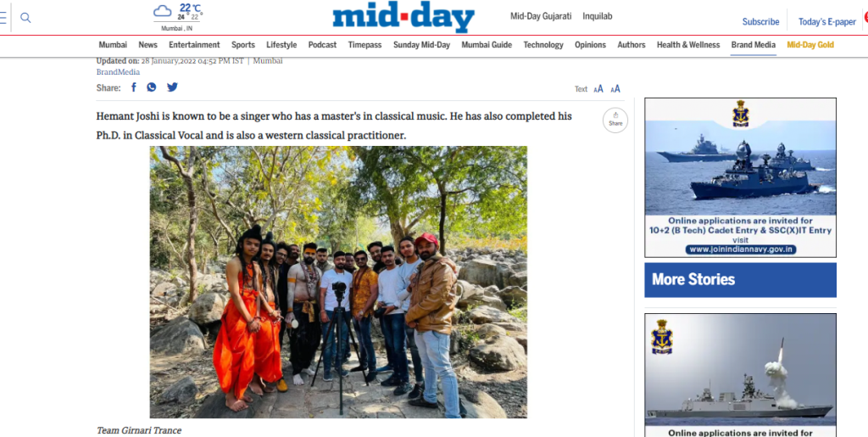
Task: Open the Inquilab link
Action: [x=598, y=16]
